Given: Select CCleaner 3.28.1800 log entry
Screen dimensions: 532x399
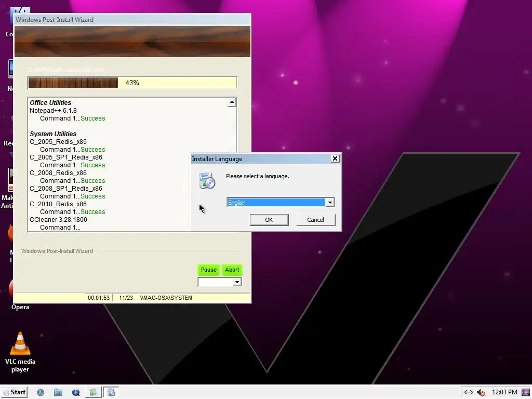Looking at the screenshot, I should coord(58,220).
